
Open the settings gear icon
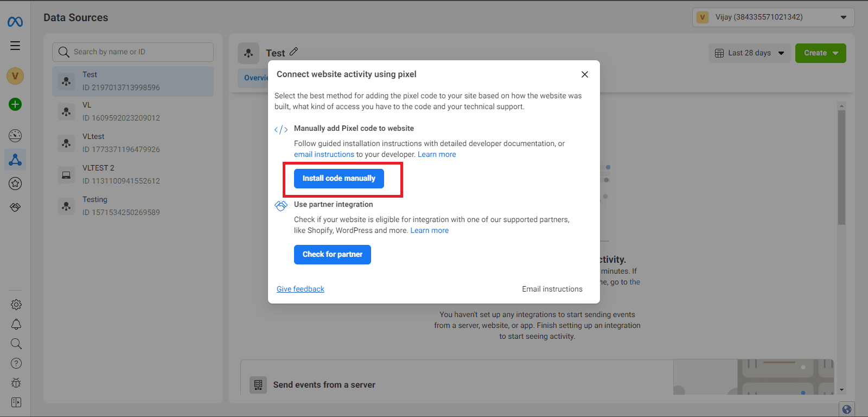coord(16,305)
